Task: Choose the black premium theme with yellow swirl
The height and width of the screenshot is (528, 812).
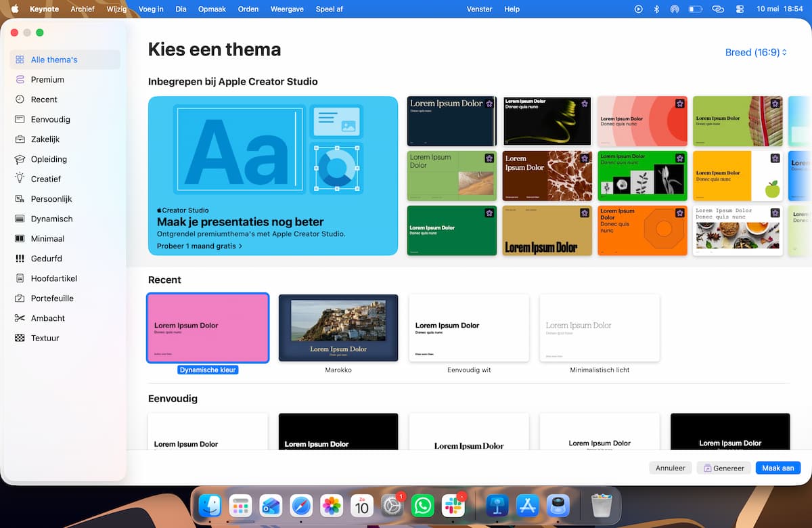Action: pyautogui.click(x=547, y=121)
